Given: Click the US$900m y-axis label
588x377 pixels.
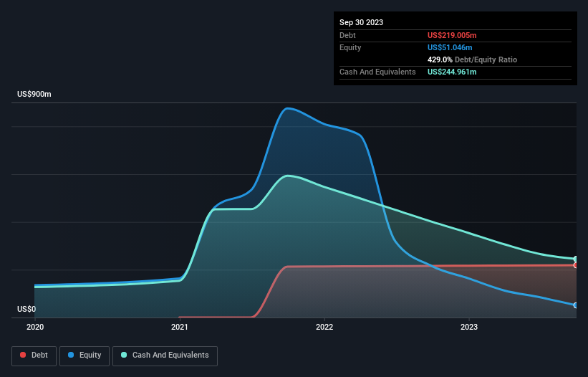Looking at the screenshot, I should tap(34, 94).
